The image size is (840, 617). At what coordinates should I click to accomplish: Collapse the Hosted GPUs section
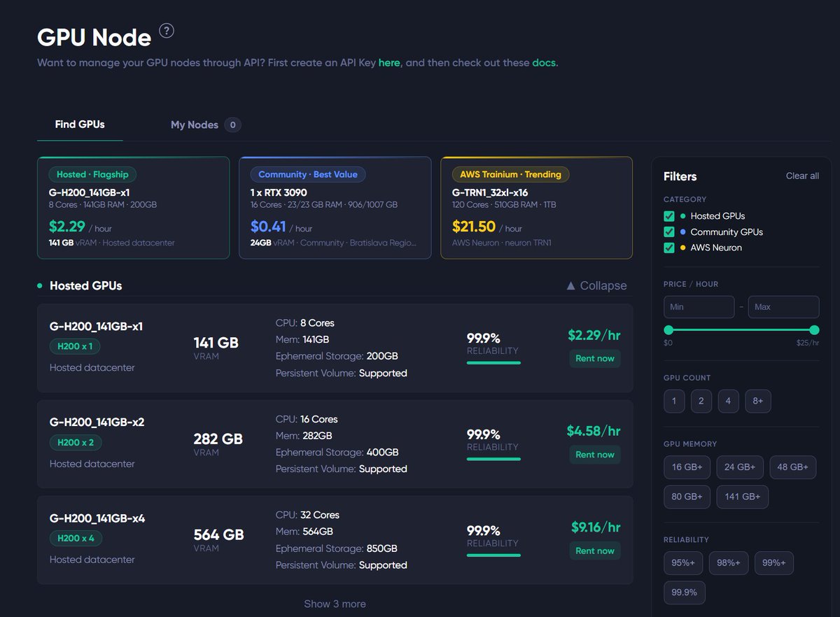coord(596,285)
